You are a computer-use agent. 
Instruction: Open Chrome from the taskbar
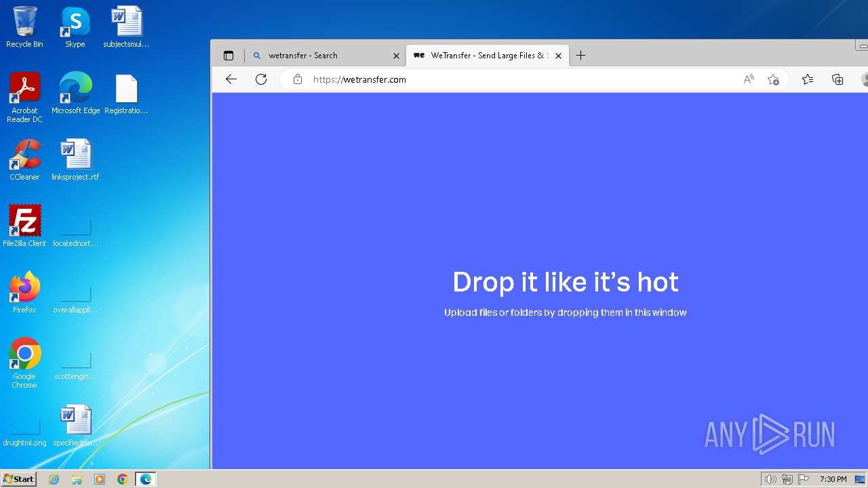click(123, 479)
